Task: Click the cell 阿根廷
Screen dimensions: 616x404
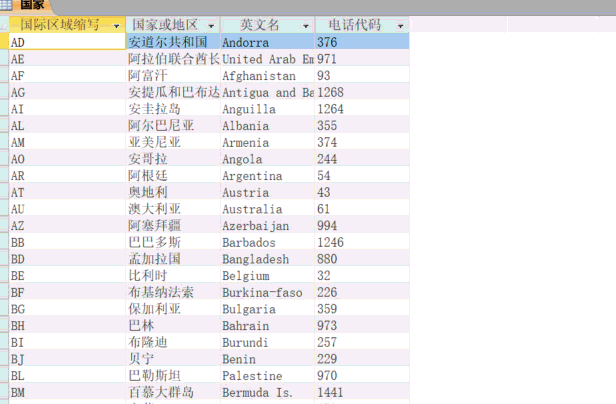Action: 173,175
